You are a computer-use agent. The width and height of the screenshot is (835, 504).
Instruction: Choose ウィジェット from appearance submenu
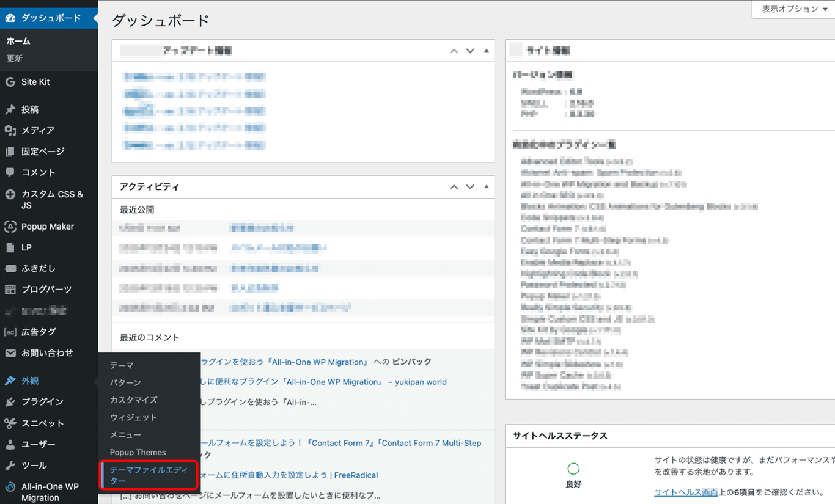(133, 417)
